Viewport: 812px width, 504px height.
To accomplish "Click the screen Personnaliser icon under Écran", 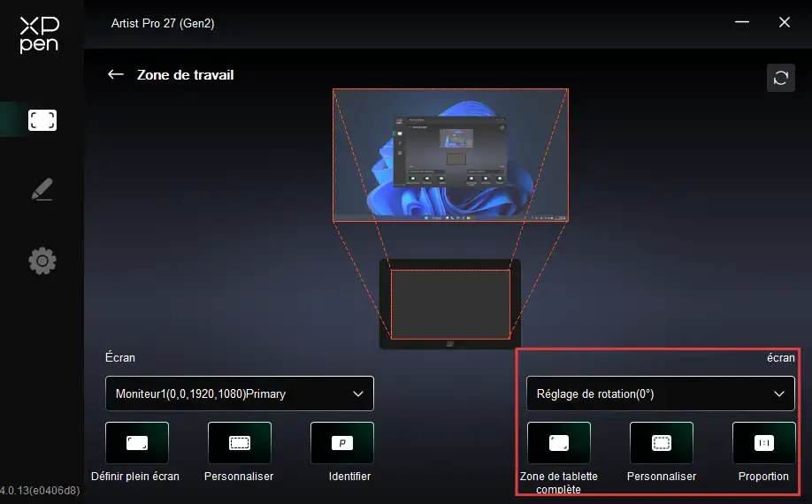I will (239, 443).
